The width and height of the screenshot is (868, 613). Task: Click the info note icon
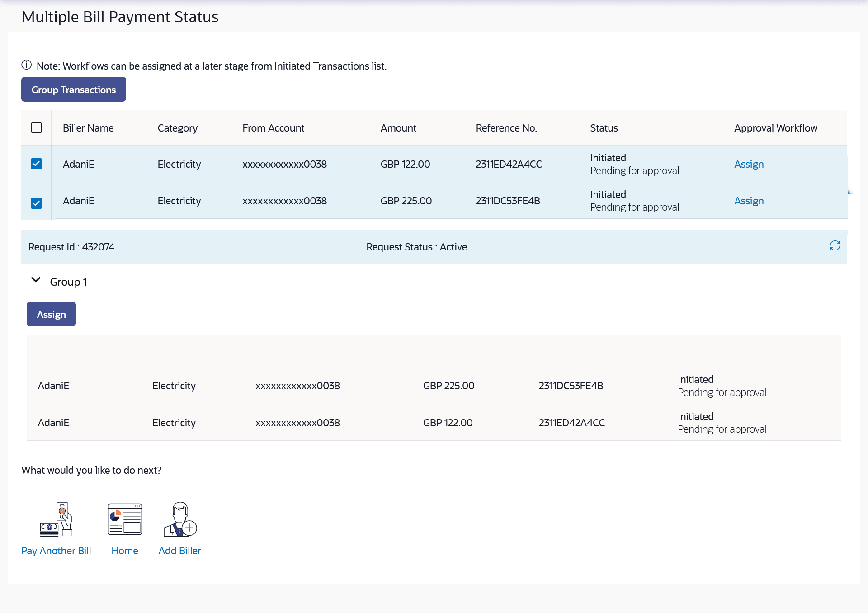coord(27,65)
